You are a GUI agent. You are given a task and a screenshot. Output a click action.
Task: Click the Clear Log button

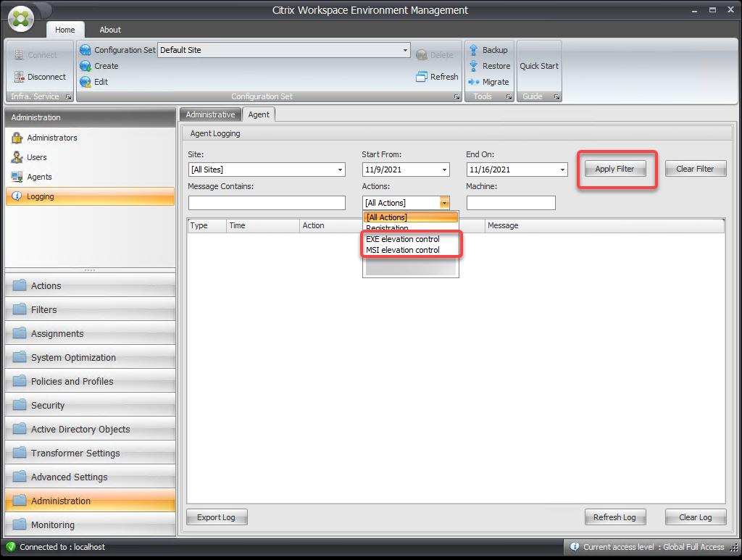click(x=695, y=517)
